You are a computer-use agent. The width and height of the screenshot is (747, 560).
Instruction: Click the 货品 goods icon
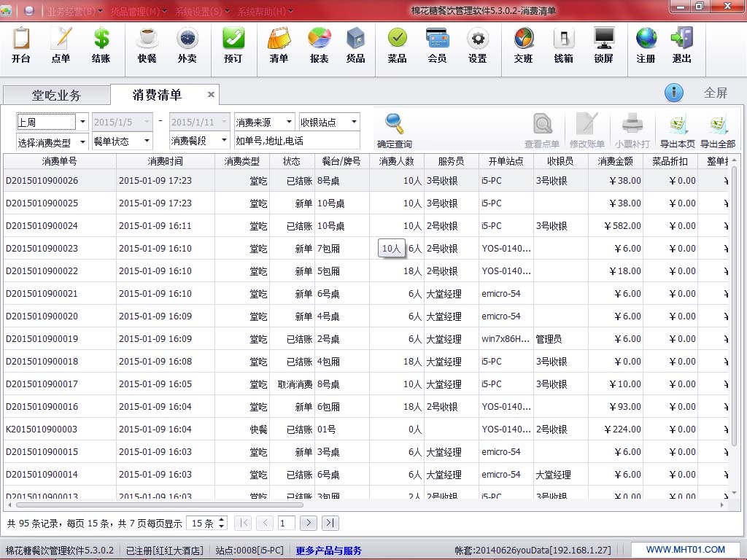[x=356, y=46]
